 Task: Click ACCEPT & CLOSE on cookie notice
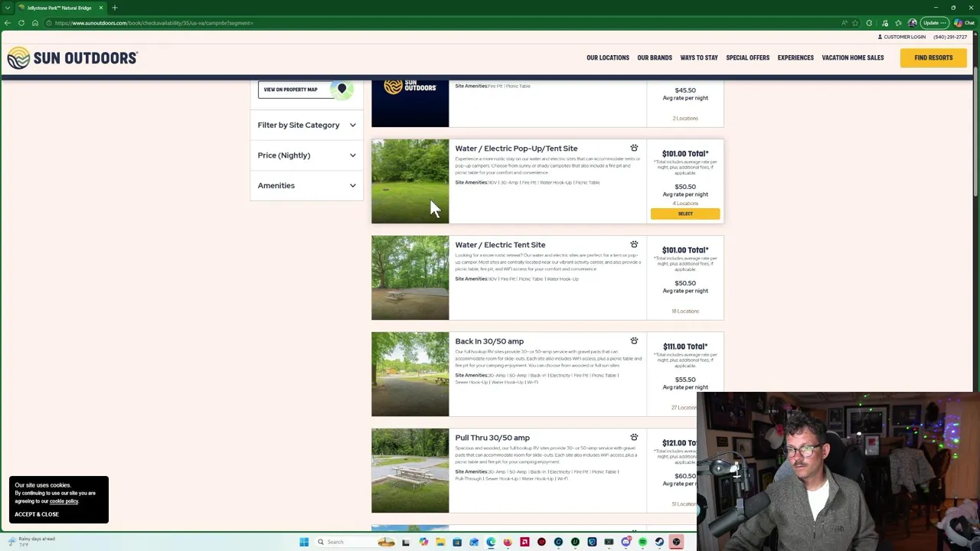point(37,514)
